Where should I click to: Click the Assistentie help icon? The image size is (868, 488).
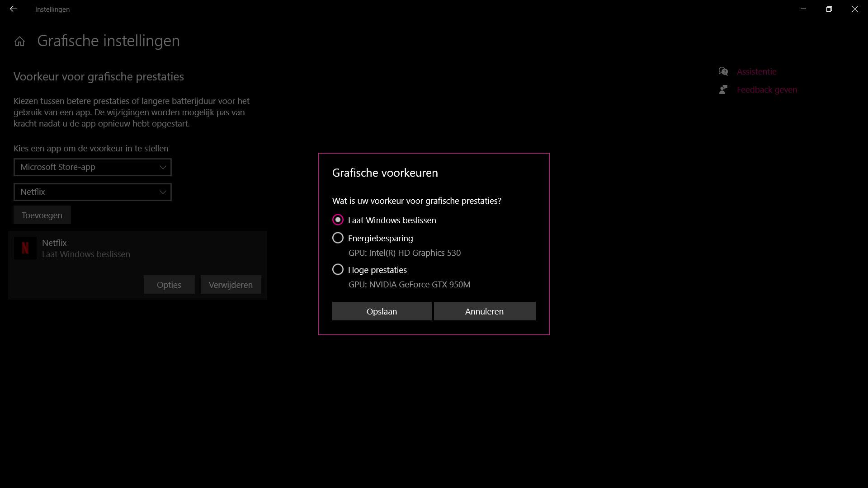[x=723, y=71]
